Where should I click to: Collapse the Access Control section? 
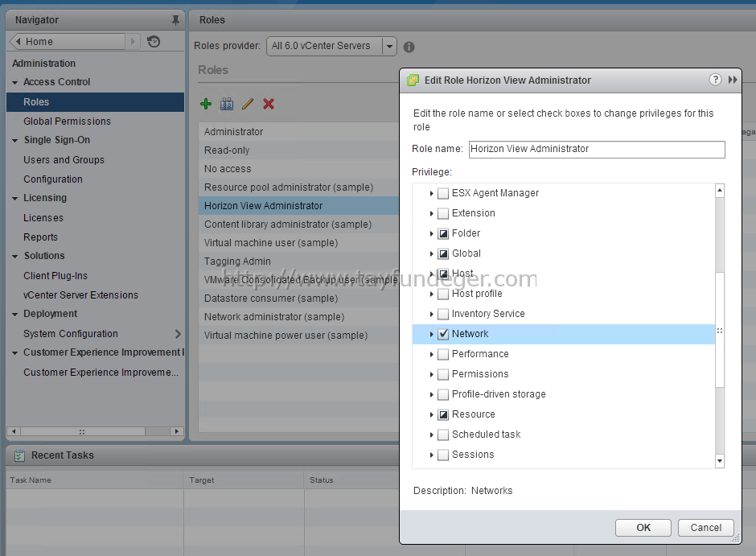point(15,82)
